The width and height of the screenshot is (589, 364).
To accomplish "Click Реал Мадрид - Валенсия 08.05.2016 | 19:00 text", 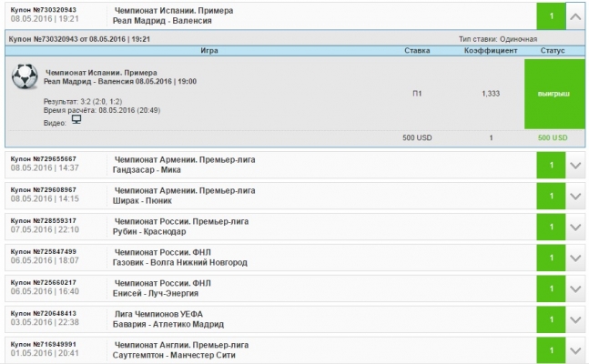I will click(x=120, y=82).
